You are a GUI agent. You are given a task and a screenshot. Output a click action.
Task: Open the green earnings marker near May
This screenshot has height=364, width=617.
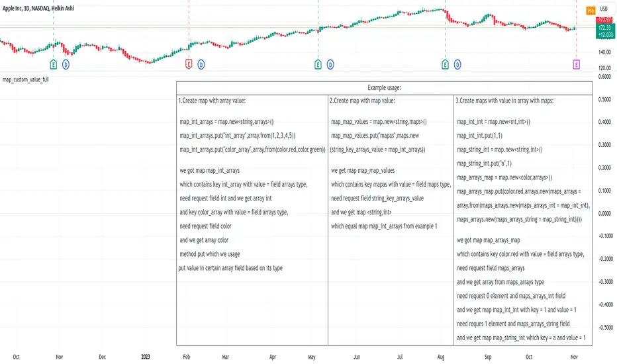pos(318,64)
